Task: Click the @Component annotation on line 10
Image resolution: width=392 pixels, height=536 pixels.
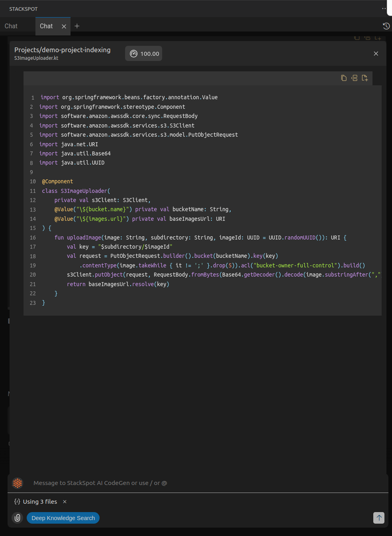Action: (x=57, y=181)
